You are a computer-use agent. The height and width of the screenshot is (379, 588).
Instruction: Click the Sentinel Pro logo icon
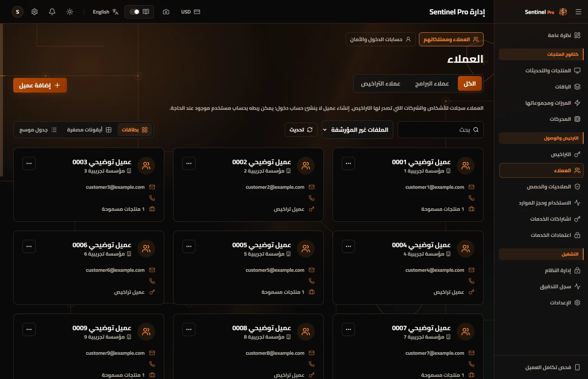563,12
